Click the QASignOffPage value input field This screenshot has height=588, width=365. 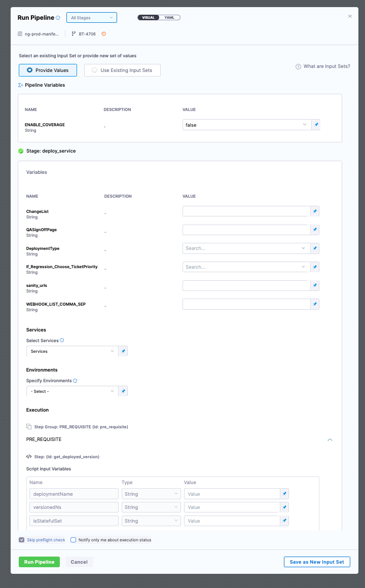pyautogui.click(x=246, y=230)
